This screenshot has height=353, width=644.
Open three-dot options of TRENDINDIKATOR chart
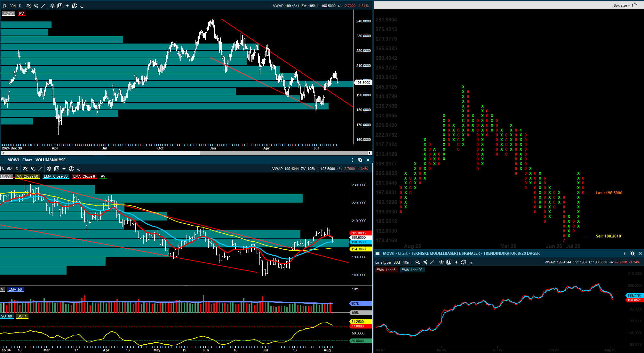click(625, 253)
